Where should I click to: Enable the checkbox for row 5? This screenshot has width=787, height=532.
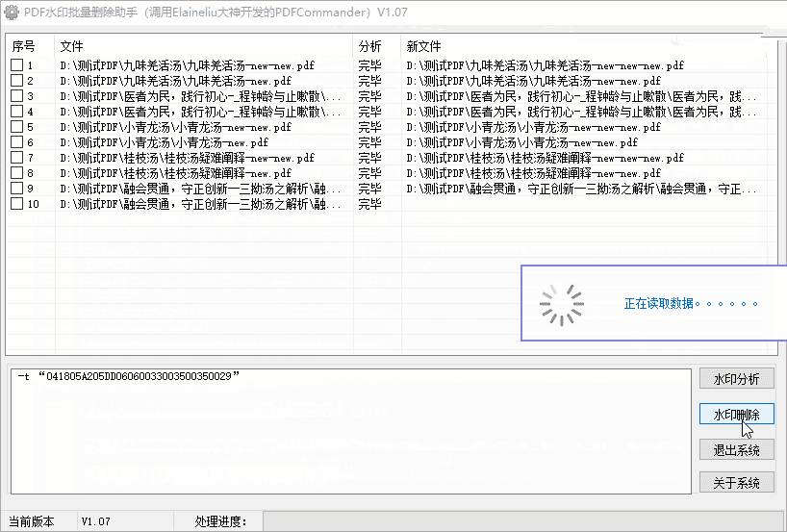click(16, 127)
